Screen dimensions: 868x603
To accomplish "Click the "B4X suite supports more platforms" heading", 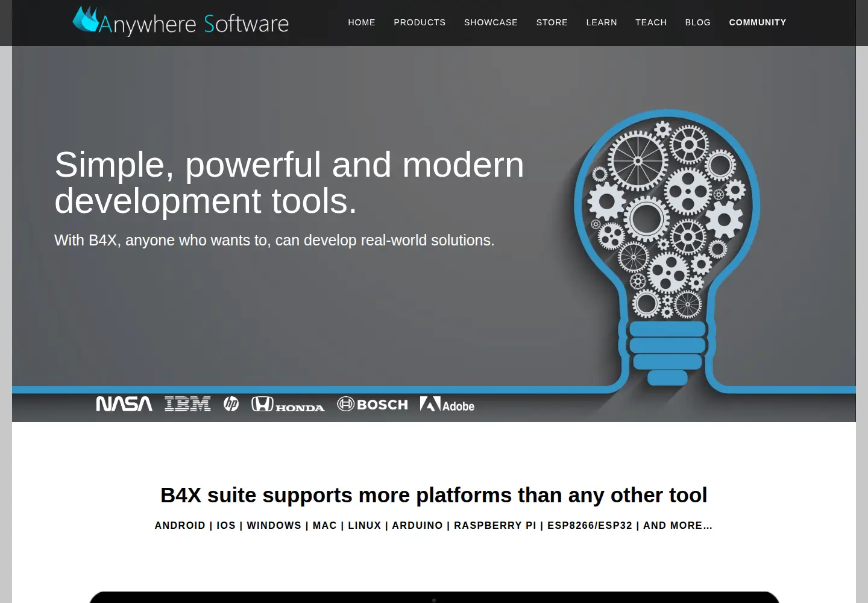I will point(434,495).
